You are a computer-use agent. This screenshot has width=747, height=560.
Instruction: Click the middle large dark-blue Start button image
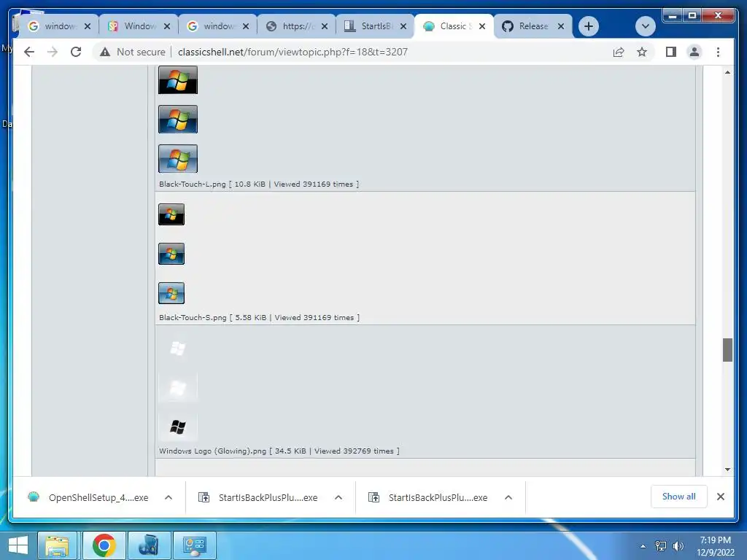(x=178, y=119)
